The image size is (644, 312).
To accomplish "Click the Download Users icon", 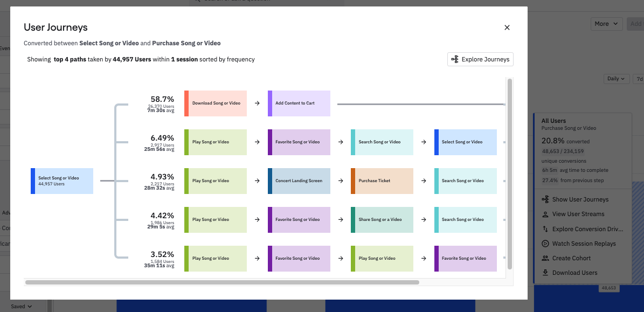I will (545, 273).
